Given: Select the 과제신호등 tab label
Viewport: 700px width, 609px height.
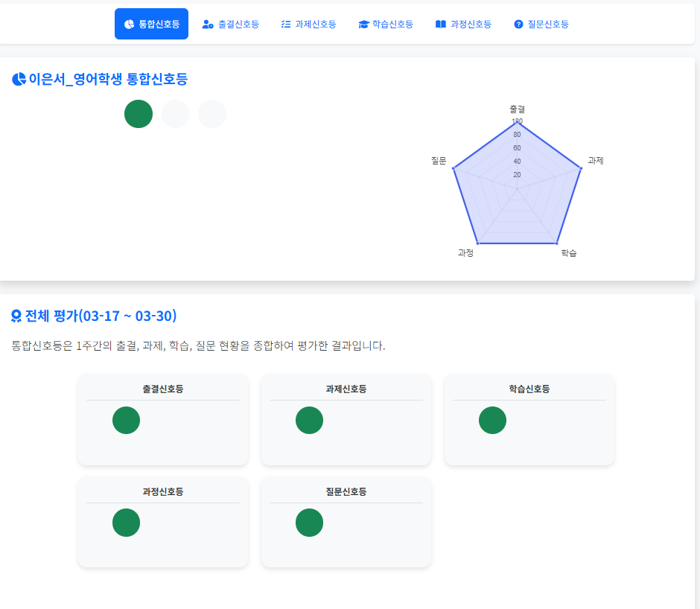Looking at the screenshot, I should [316, 25].
